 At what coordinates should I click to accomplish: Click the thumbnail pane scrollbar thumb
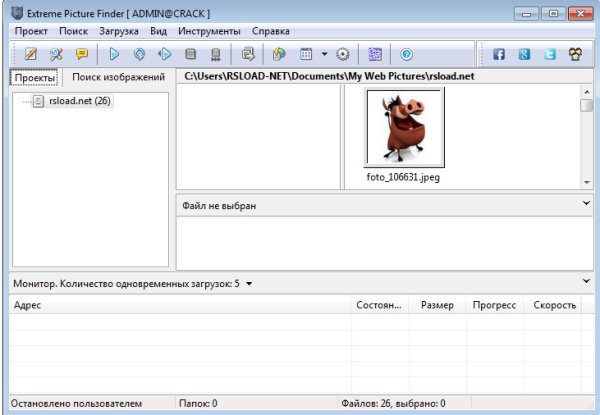587,105
